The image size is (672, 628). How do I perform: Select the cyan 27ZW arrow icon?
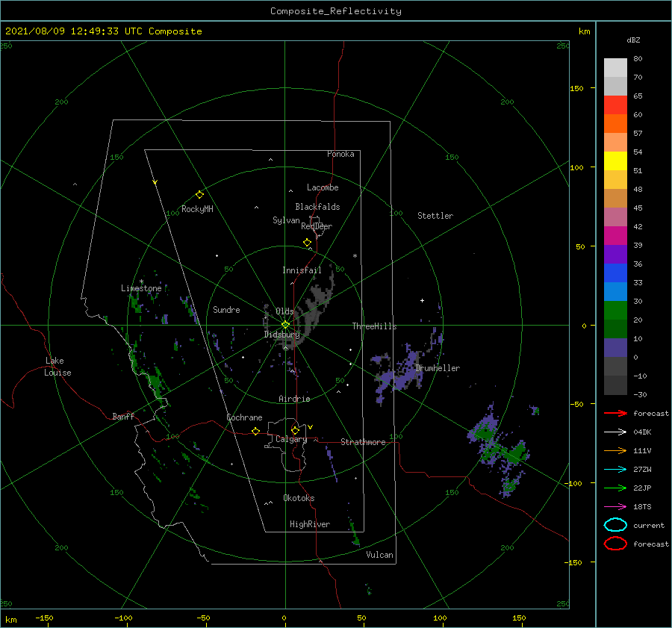click(615, 470)
